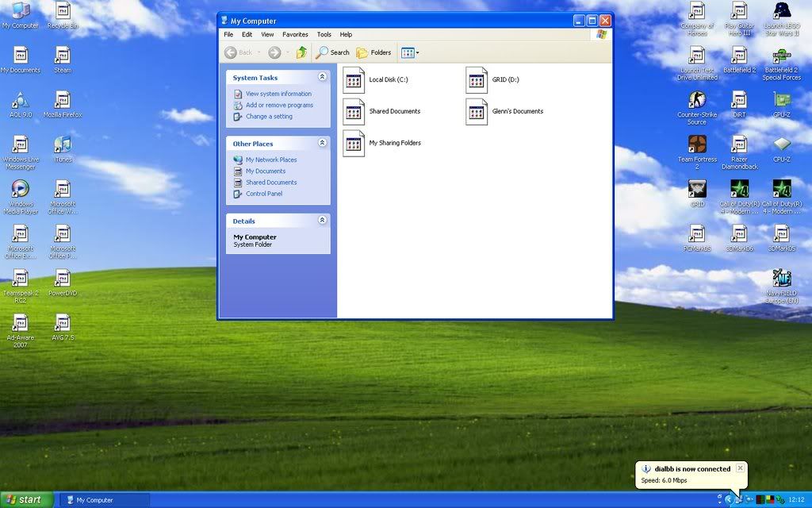Open the Tools menu

point(324,35)
